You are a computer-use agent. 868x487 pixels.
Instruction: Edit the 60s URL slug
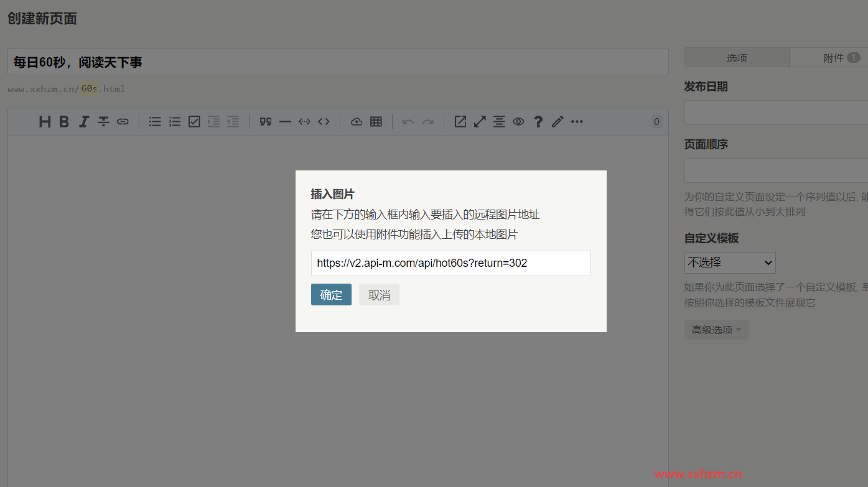tap(90, 89)
